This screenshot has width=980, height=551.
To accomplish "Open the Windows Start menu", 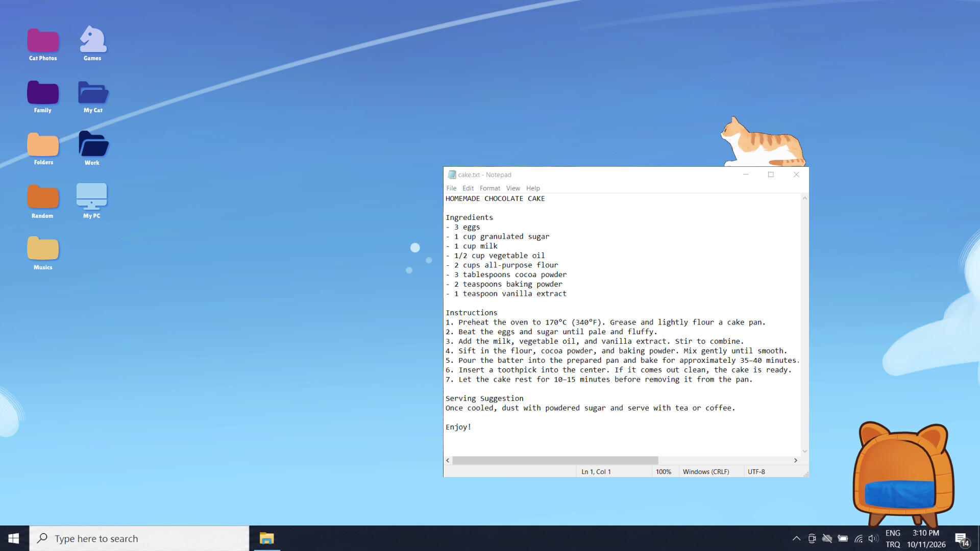I will [14, 538].
